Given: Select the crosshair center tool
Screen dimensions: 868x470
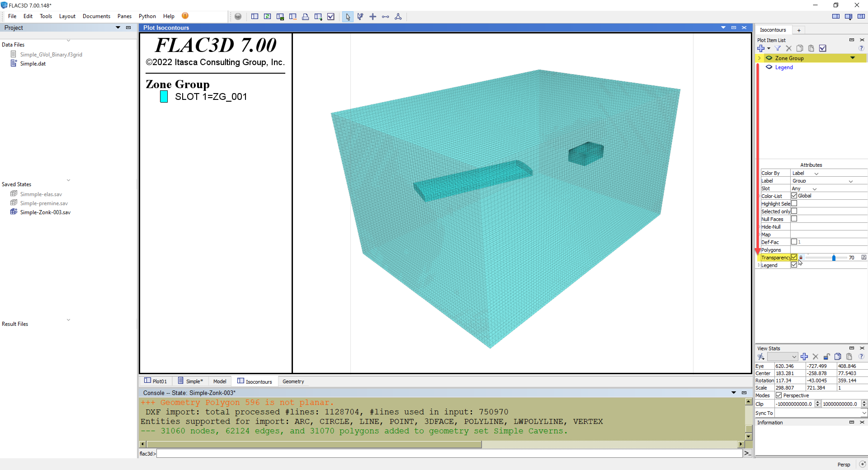Looking at the screenshot, I should click(x=373, y=16).
